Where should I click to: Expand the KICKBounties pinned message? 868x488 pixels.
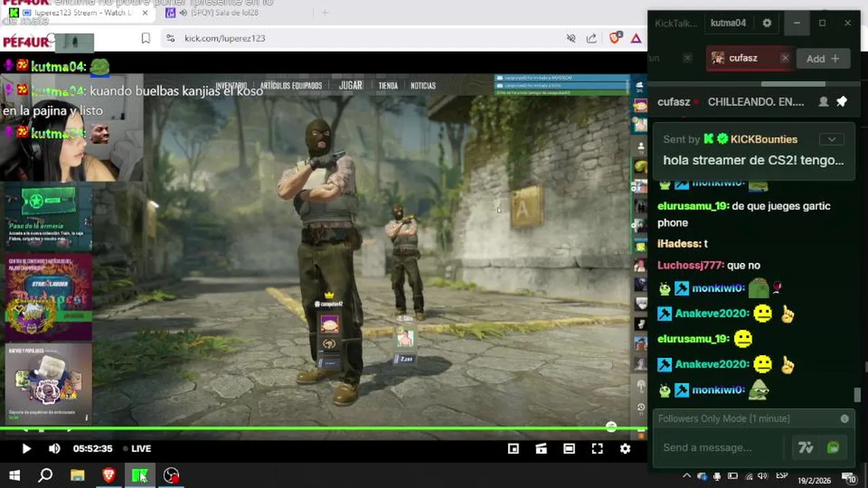(x=831, y=140)
